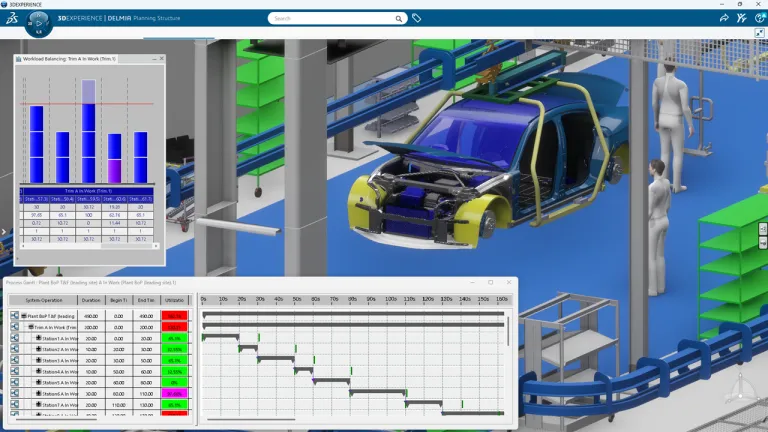Click the row icon beside Station4 A
This screenshot has width=768, height=432.
[x=15, y=371]
